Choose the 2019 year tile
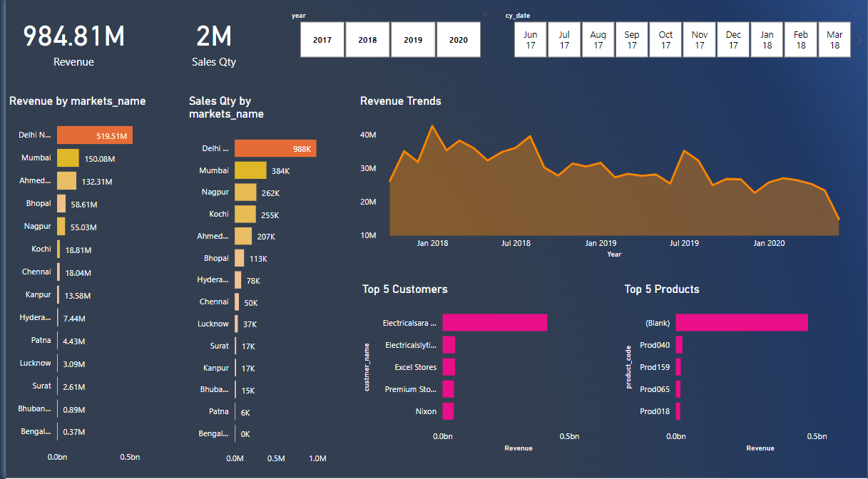Image resolution: width=868 pixels, height=479 pixels. click(x=413, y=40)
